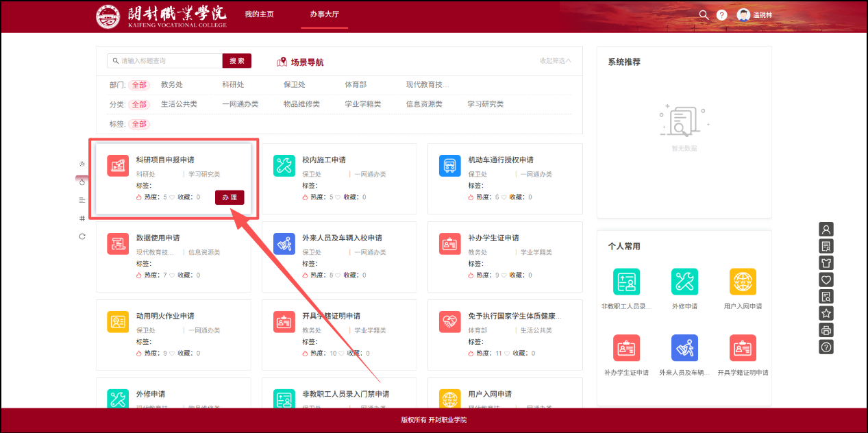Open 场景导航 scene navigation
Viewport: 868px width, 433px height.
tap(300, 62)
